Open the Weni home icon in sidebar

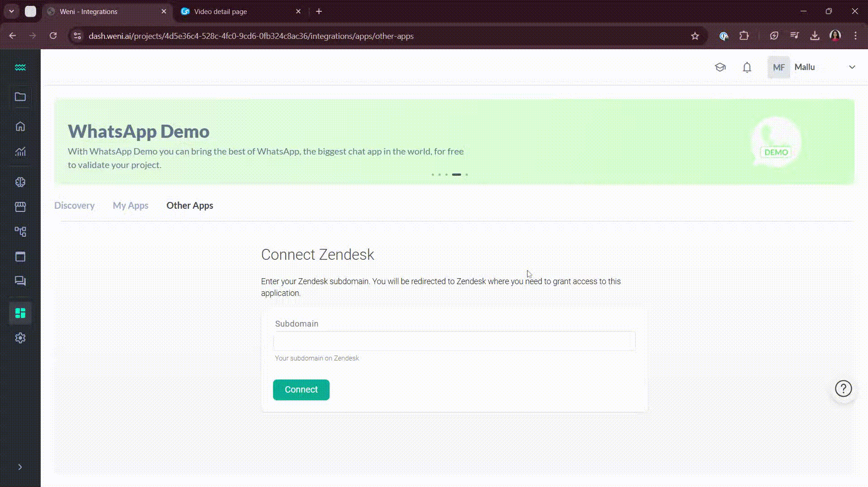(x=20, y=127)
